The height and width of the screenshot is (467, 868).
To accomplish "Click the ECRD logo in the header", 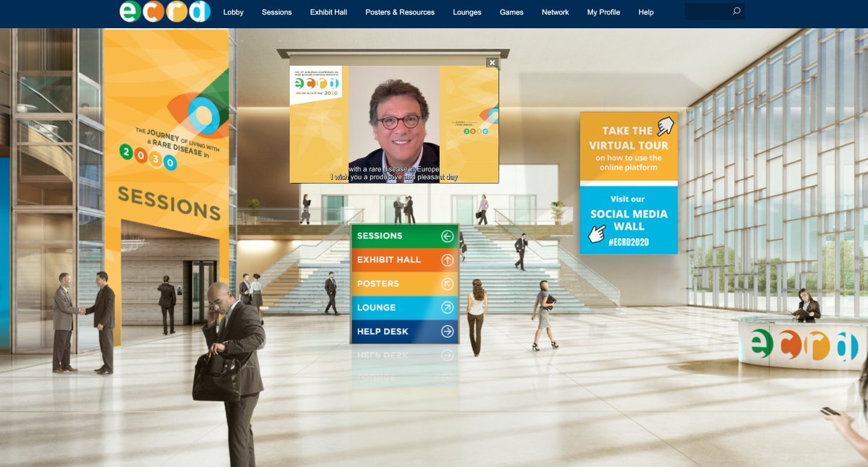I will tap(165, 12).
